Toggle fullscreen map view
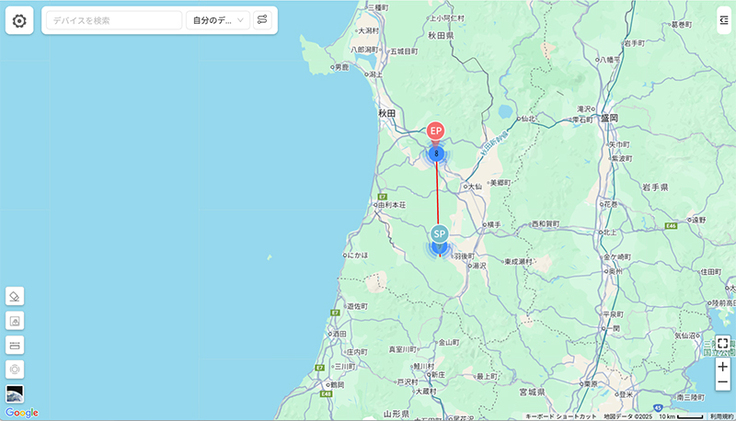Screen dimensions: 736x421 tap(723, 343)
